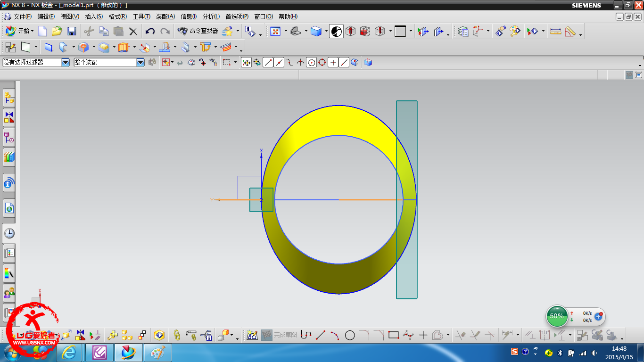Toggle Snap to Midpoint
644x362 pixels.
[279, 62]
